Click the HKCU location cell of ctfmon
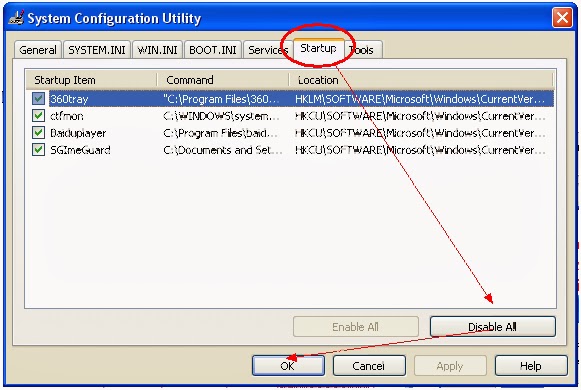Image resolution: width=581 pixels, height=390 pixels. 420,116
